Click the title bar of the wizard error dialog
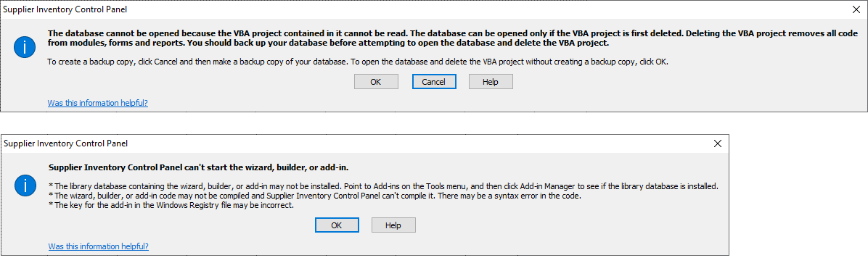This screenshot has width=868, height=271. pyautogui.click(x=354, y=143)
